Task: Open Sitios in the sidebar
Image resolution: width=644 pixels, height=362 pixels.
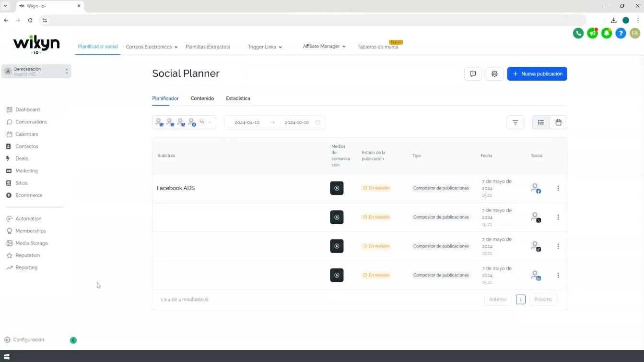Action: coord(22,183)
